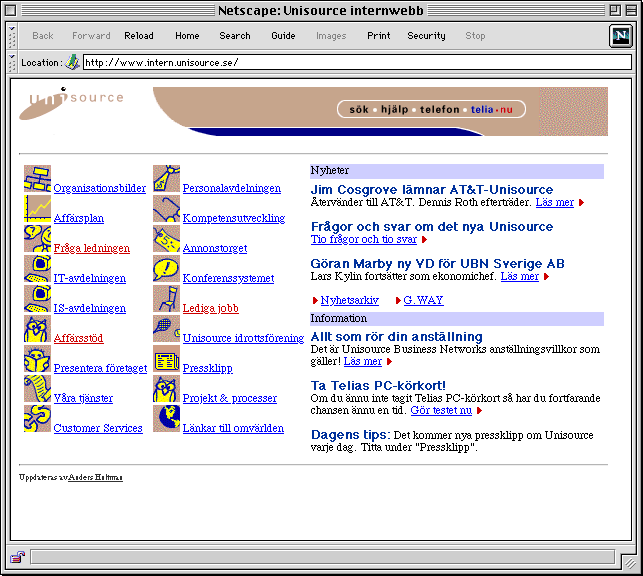
Task: Click the window zoom box in title bar
Action: (615, 10)
